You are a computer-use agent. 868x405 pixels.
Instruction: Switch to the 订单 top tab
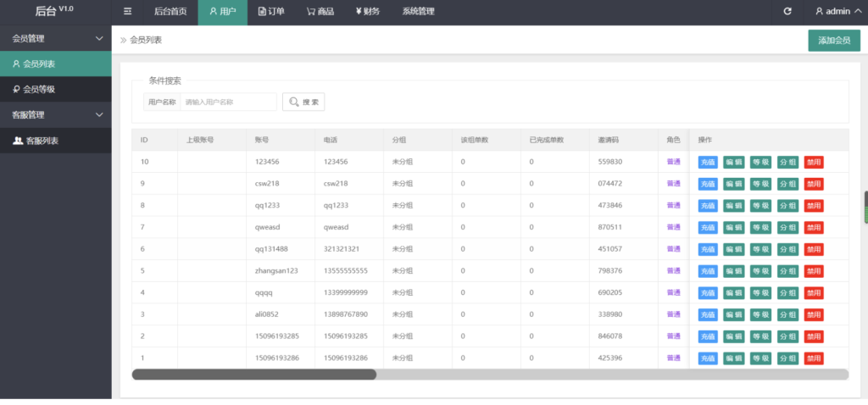click(271, 12)
